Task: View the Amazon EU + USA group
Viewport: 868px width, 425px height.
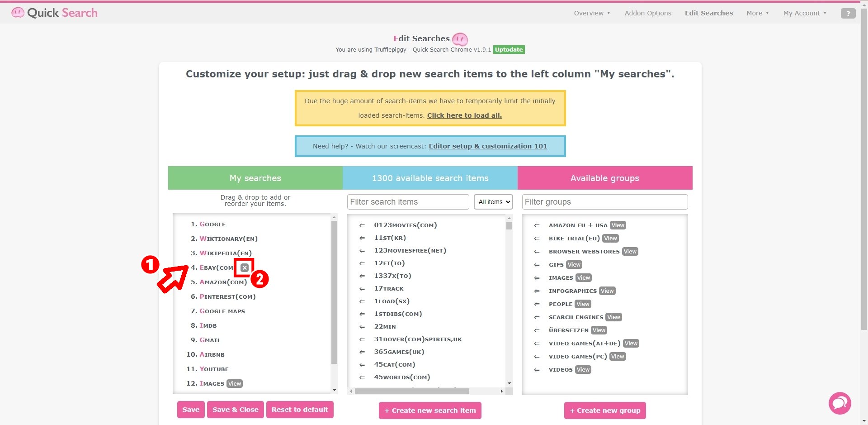Action: tap(618, 225)
